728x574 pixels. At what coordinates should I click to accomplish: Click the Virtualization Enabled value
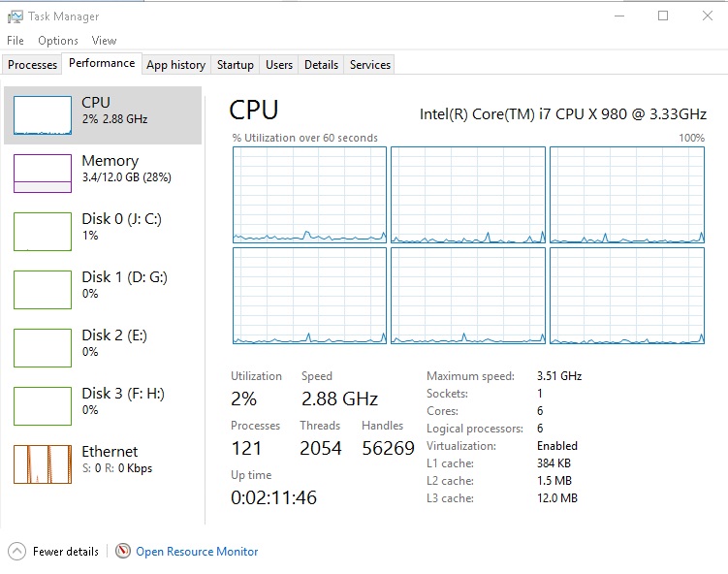(557, 446)
